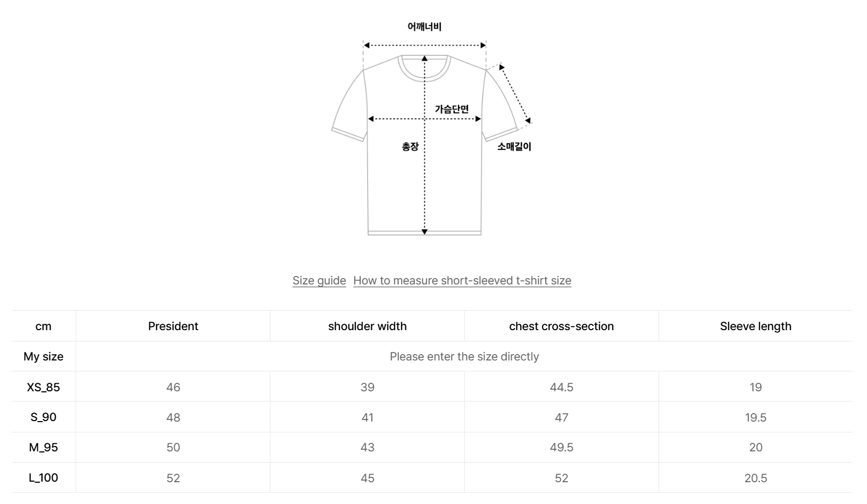Open the Size guide link
The width and height of the screenshot is (867, 504).
coord(319,280)
